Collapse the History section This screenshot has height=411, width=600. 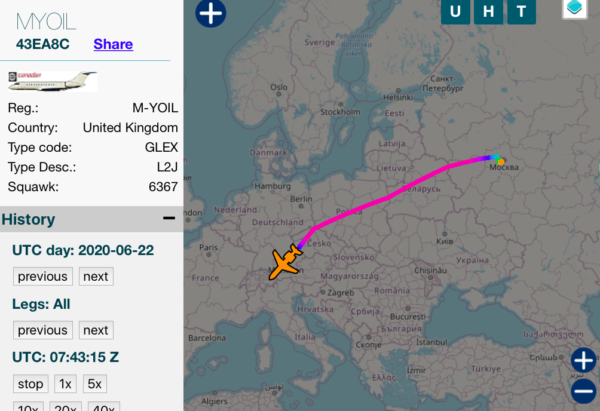point(169,219)
